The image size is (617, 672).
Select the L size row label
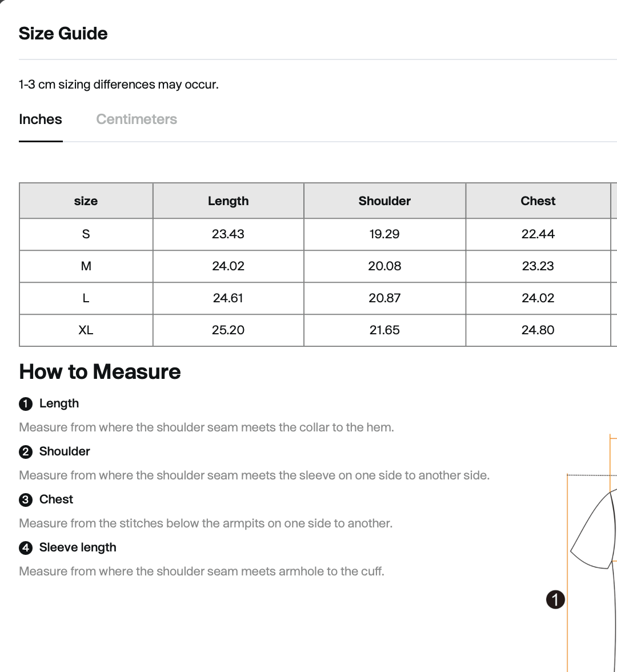[x=86, y=298]
